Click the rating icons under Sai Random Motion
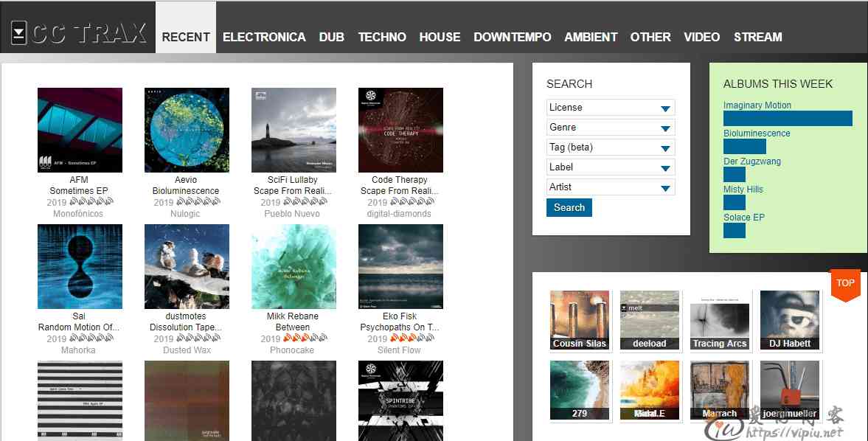 point(91,338)
